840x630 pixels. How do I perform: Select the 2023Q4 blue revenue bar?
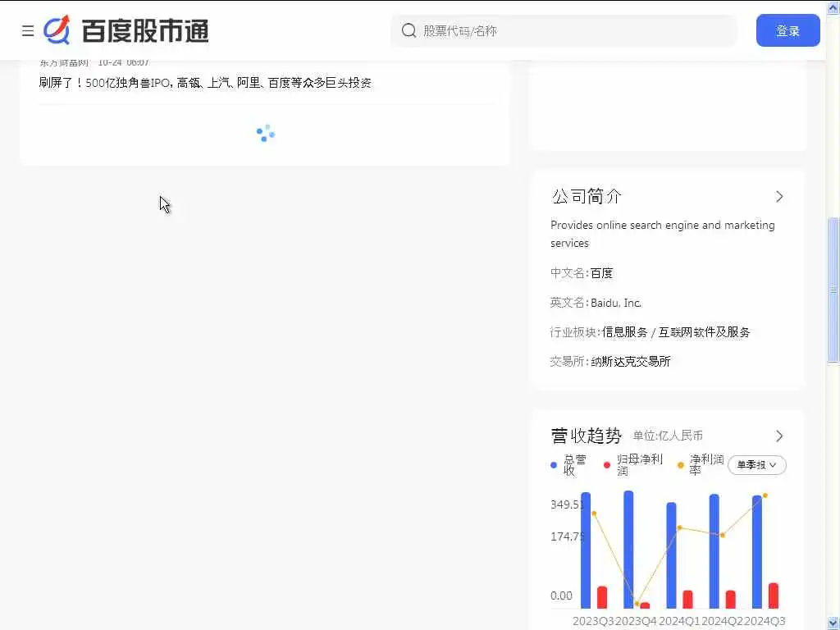coord(628,550)
